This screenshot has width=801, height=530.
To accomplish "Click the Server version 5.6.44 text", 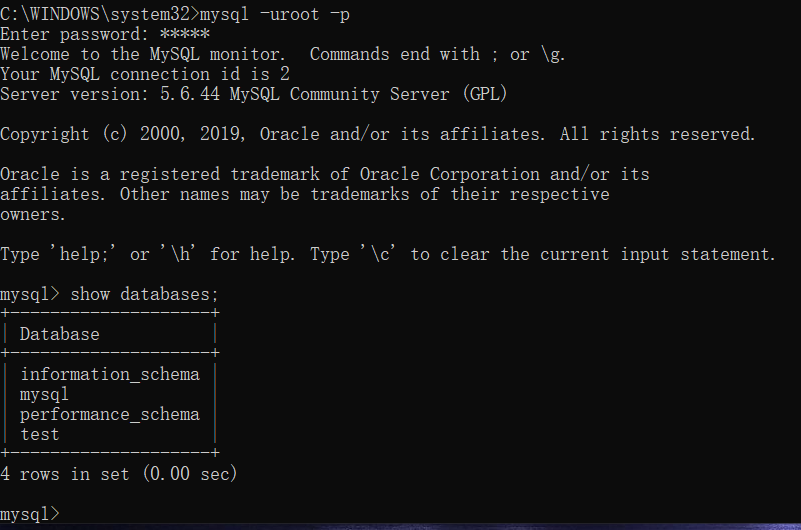I will pyautogui.click(x=253, y=94).
